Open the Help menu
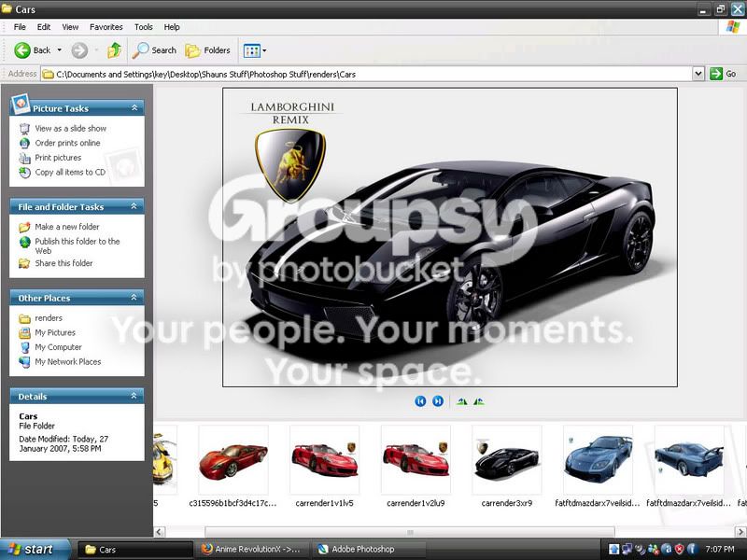 pos(172,27)
